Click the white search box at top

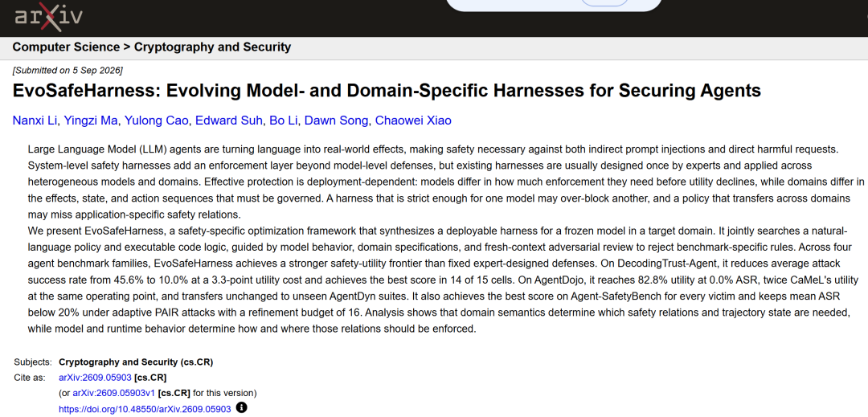coord(554,6)
